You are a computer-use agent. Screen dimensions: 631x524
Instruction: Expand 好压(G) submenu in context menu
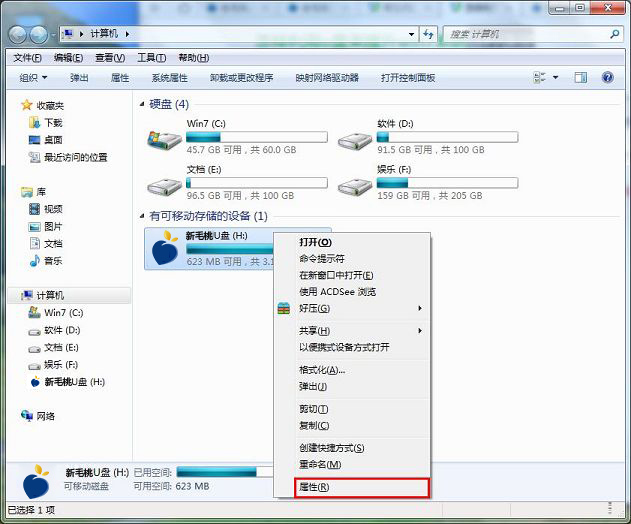(x=352, y=309)
